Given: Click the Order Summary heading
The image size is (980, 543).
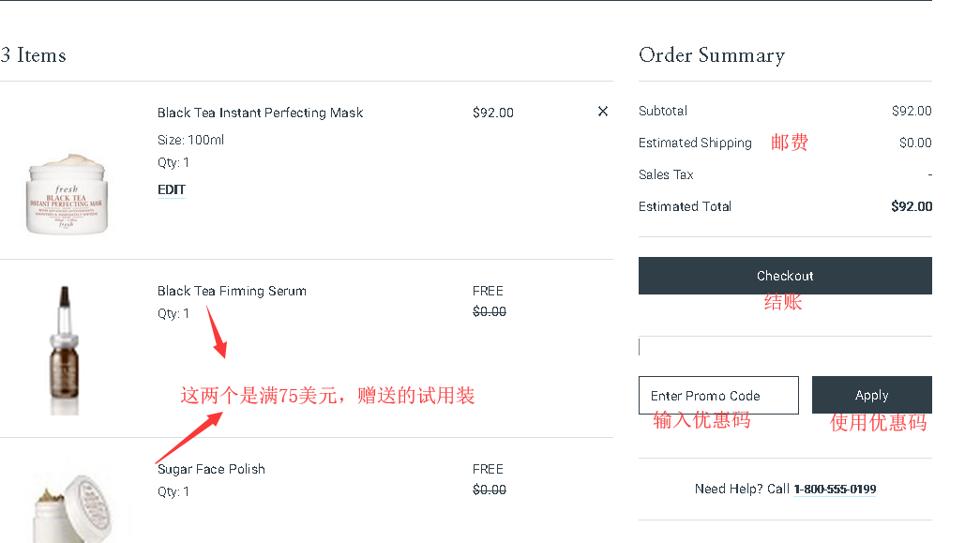Looking at the screenshot, I should pyautogui.click(x=711, y=55).
